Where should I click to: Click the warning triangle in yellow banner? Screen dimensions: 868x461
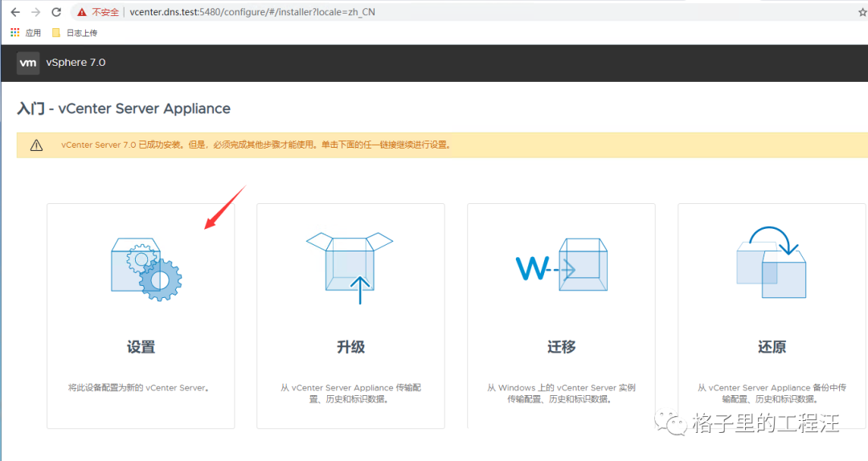click(36, 145)
